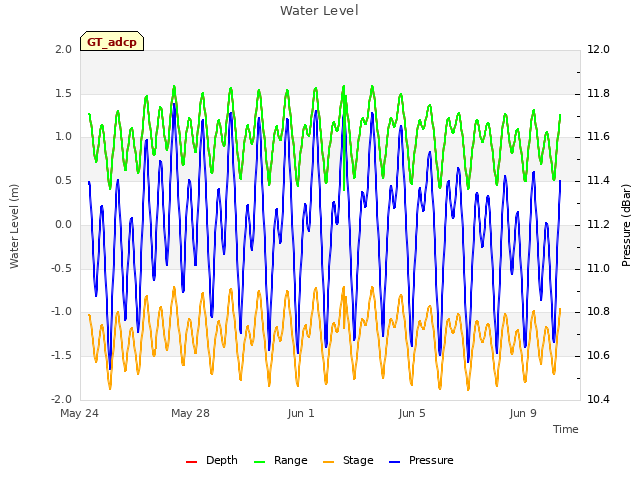Click the 10.4 pressure axis value
This screenshot has height=480, width=640.
click(598, 399)
